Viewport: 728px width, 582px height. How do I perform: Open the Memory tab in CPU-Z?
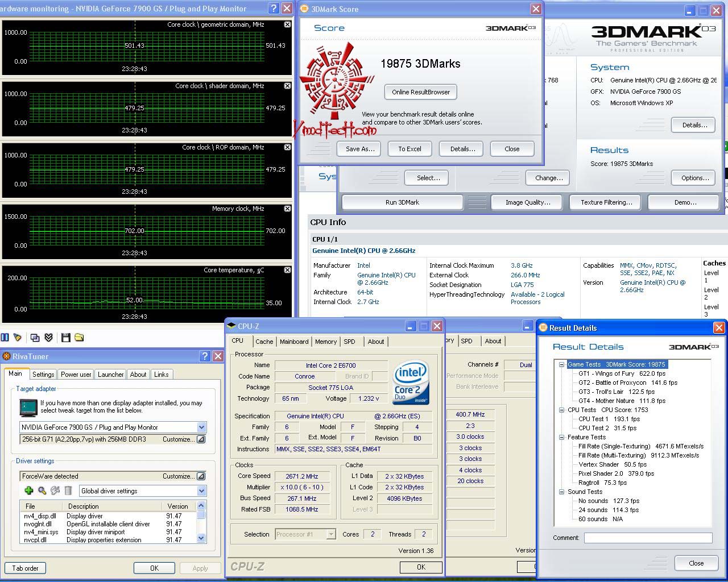click(x=326, y=342)
